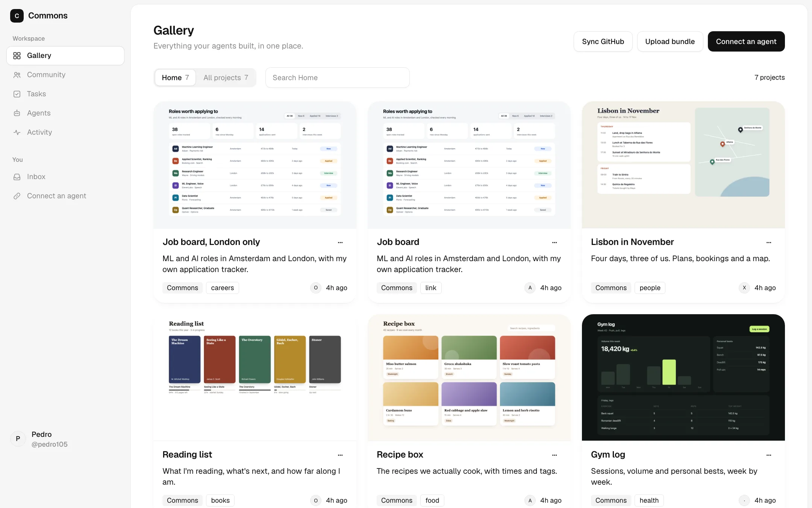Screen dimensions: 812x508
Task: Click the Activity pulse icon
Action: 17,132
